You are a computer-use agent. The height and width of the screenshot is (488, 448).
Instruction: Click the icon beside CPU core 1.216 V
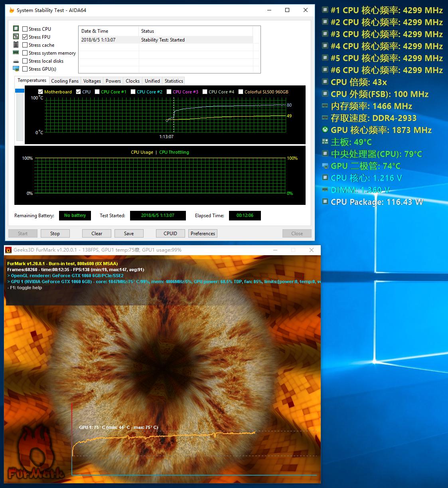325,178
